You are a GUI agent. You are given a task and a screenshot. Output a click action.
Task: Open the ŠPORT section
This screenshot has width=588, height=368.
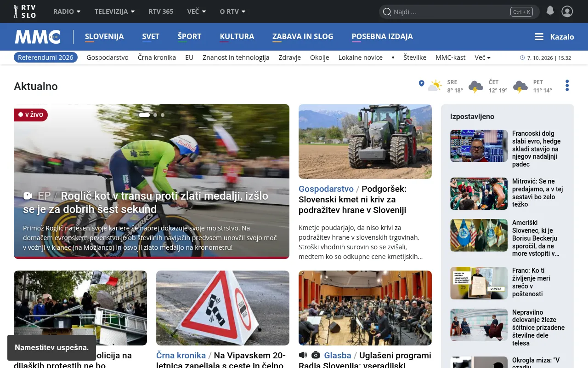pyautogui.click(x=190, y=37)
